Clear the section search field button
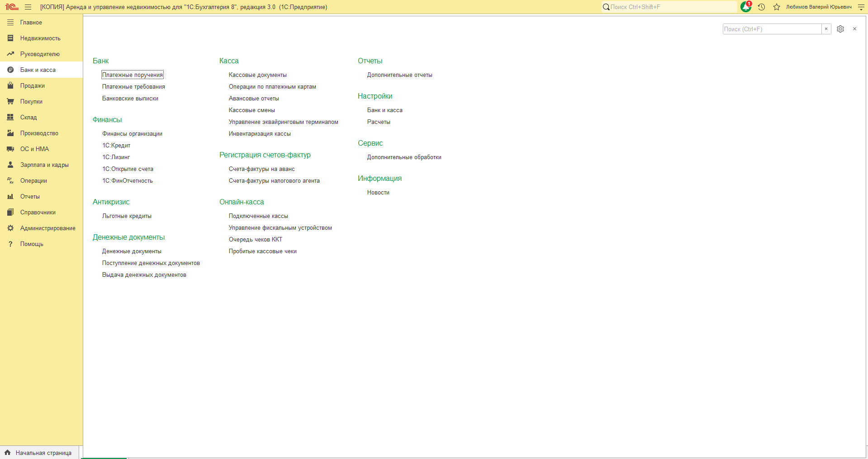Viewport: 868px width, 459px height. 826,29
